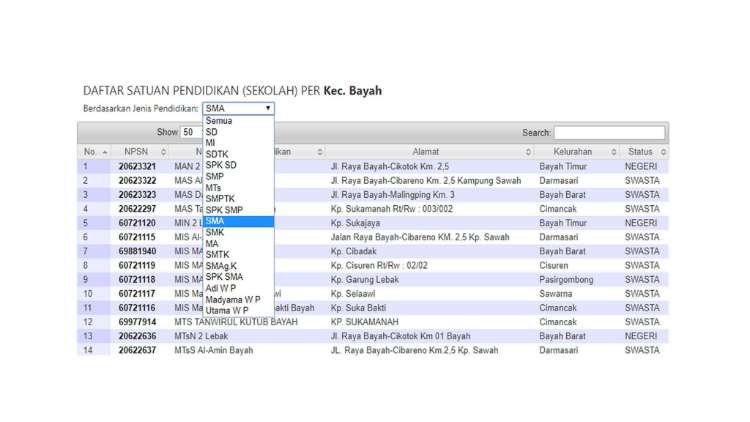
Task: Sort table by NPSN column
Action: (x=136, y=152)
